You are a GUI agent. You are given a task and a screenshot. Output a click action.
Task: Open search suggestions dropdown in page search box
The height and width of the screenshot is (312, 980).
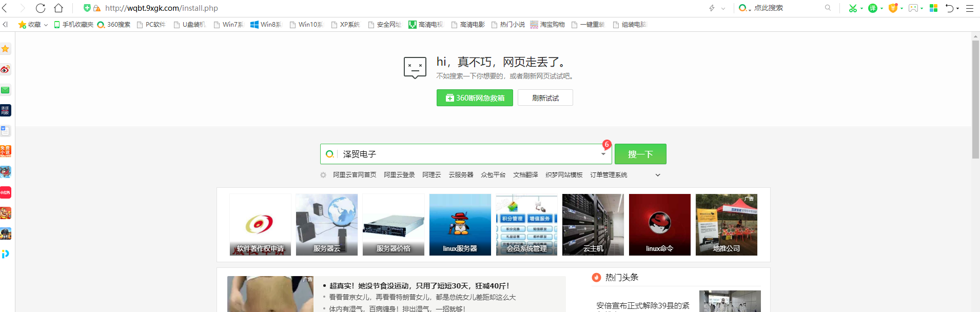coord(603,154)
